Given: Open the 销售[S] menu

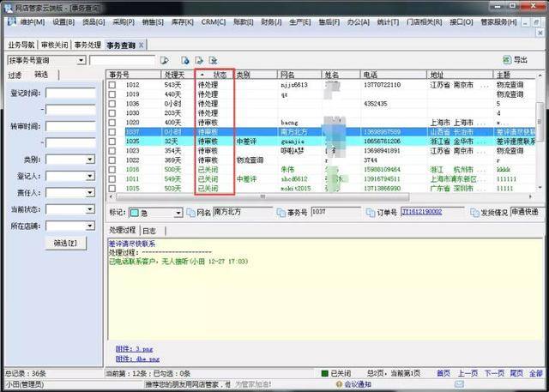Looking at the screenshot, I should click(153, 22).
